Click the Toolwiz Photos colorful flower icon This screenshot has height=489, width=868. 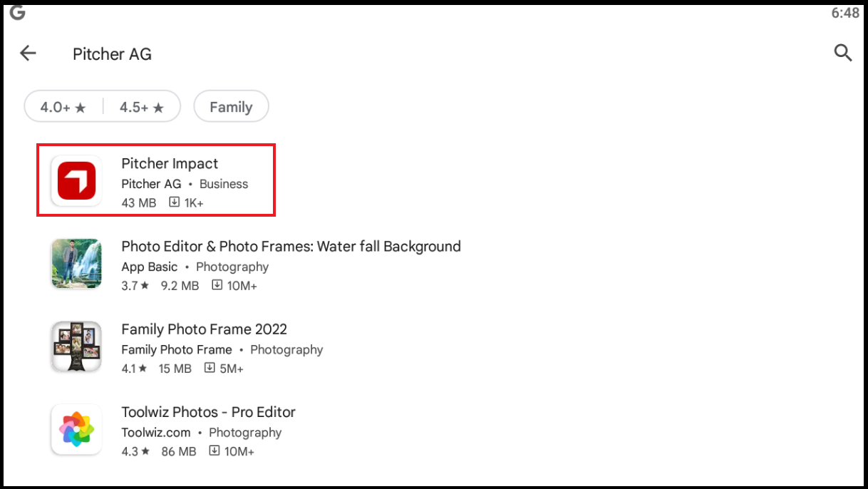(76, 429)
